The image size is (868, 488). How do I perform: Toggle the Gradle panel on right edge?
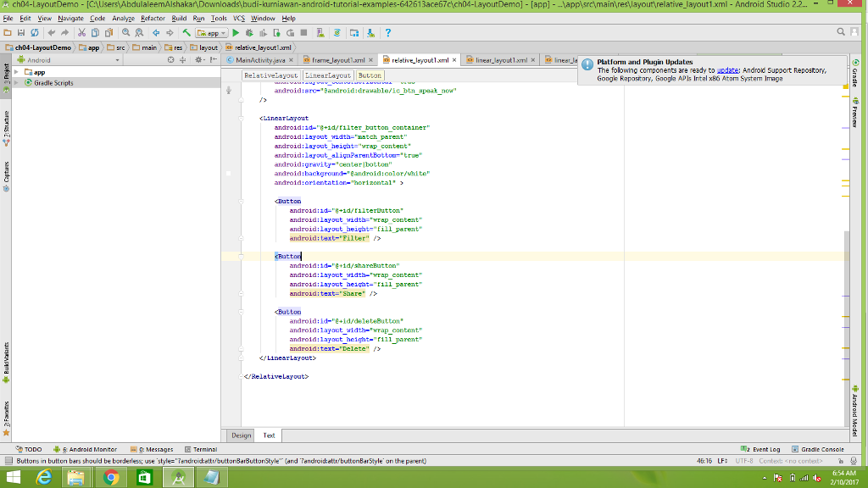click(855, 73)
